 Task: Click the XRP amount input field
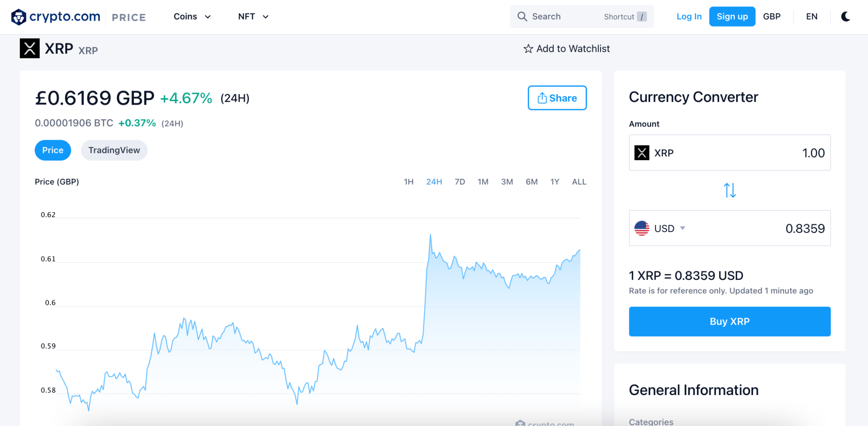[729, 152]
